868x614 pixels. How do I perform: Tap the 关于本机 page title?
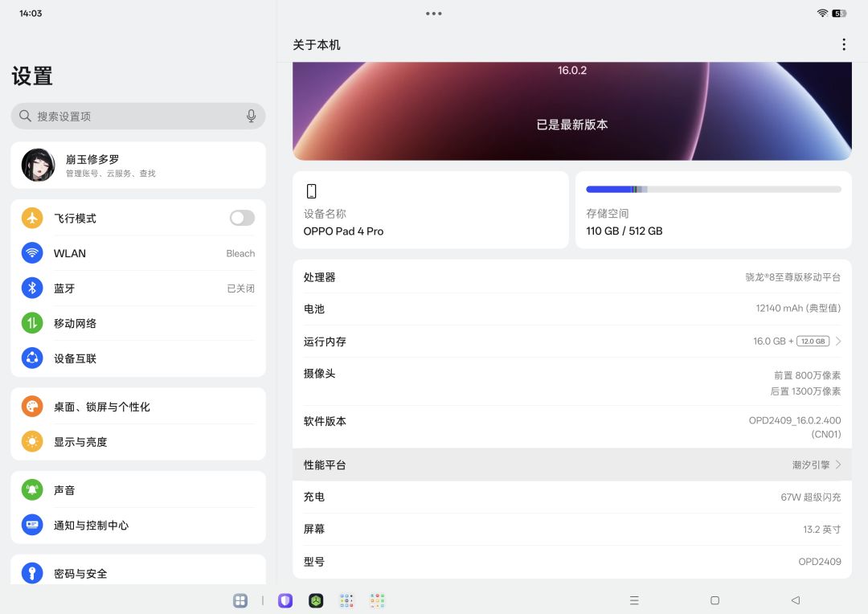(317, 45)
